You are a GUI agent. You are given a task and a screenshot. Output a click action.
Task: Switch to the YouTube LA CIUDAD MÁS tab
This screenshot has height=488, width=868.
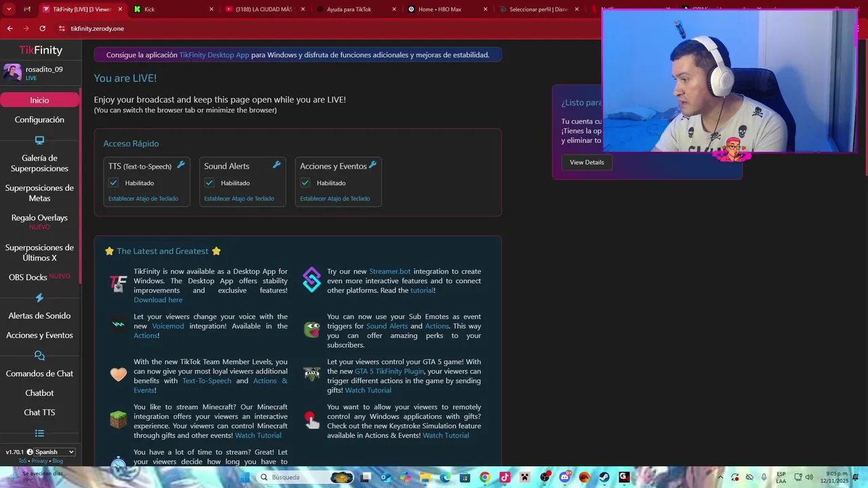264,9
